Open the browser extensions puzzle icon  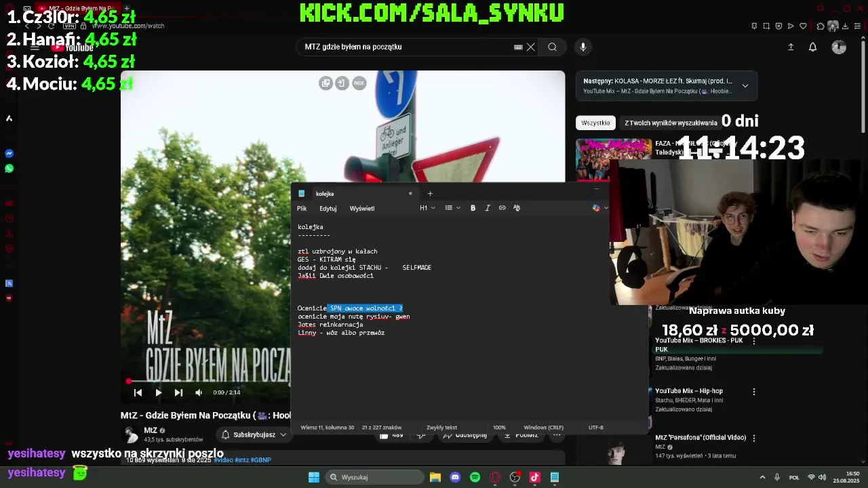(821, 26)
